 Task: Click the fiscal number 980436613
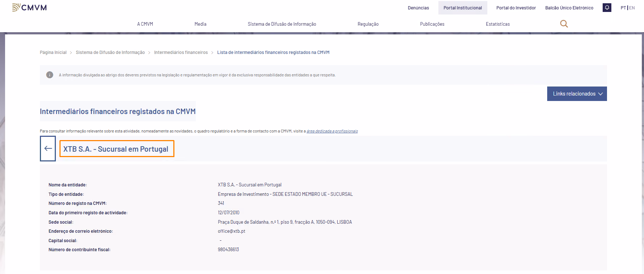(228, 250)
